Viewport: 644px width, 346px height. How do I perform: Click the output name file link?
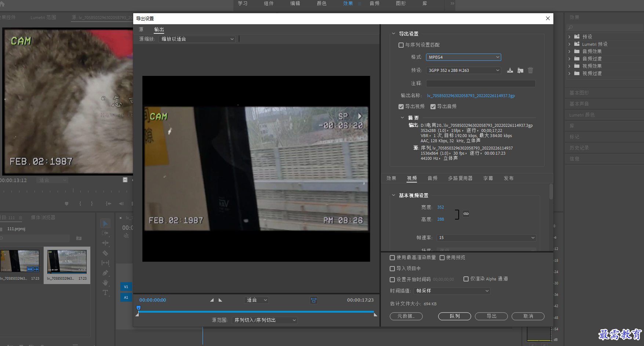[x=471, y=96]
